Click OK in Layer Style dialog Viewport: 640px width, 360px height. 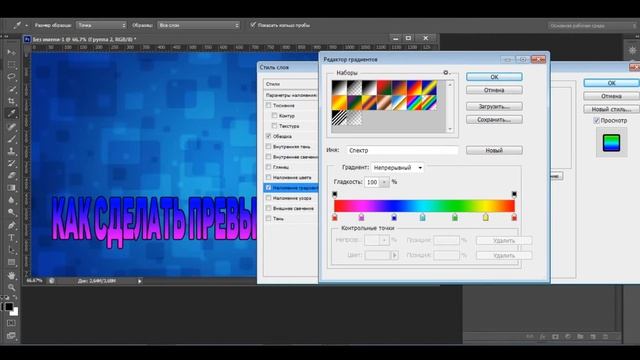611,83
